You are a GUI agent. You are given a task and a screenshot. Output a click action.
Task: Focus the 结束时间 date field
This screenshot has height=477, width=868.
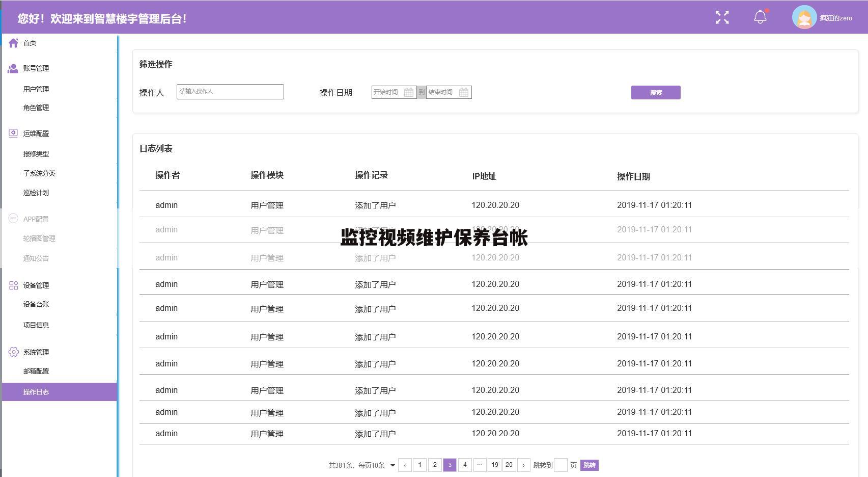(x=449, y=92)
